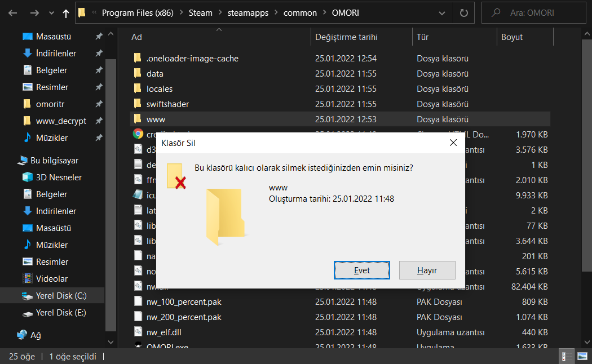Close the Klasör Sil dialog
The image size is (592, 364).
453,143
